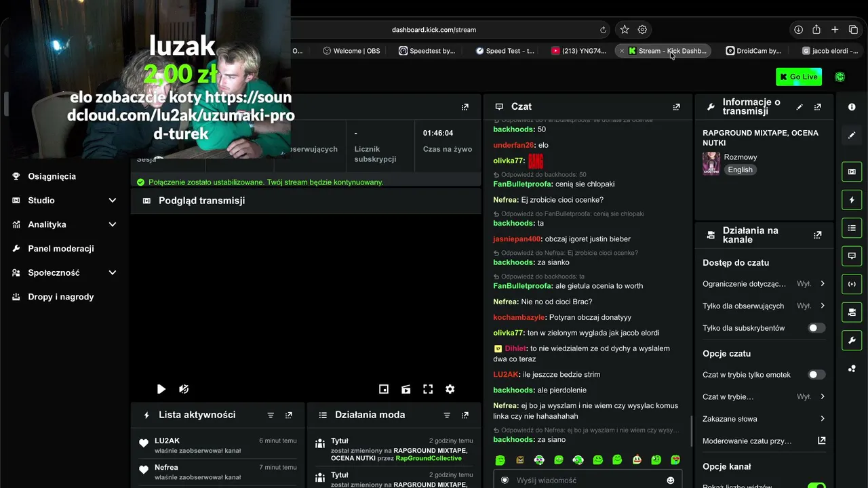This screenshot has height=488, width=868.
Task: Edit stream info with pencil icon
Action: [x=800, y=107]
